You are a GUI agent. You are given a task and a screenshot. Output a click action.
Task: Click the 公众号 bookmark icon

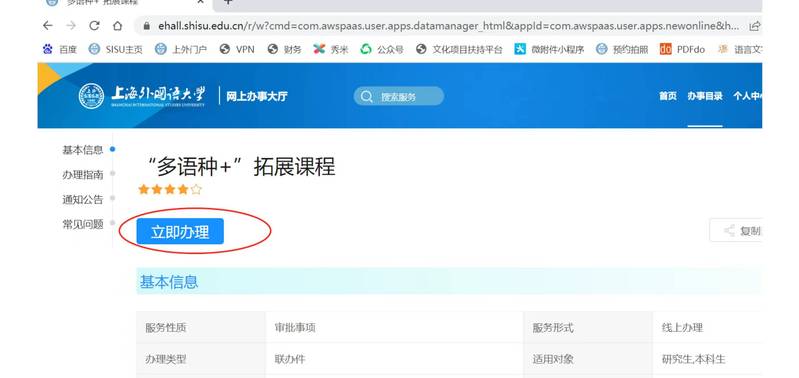pos(366,49)
